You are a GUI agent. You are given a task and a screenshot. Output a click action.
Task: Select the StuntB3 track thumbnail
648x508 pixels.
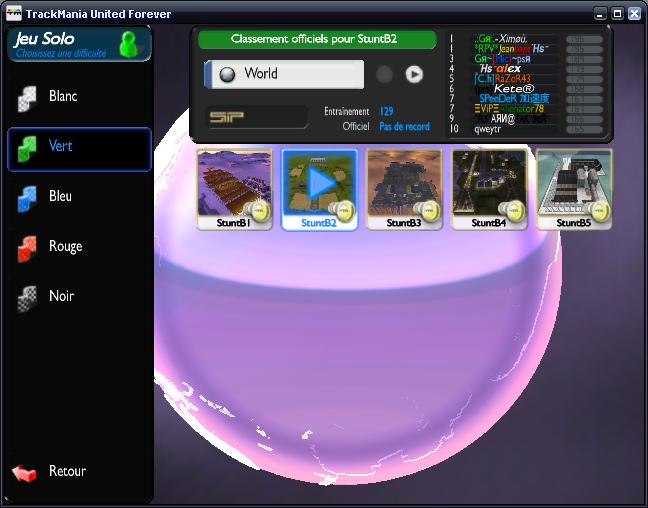click(x=404, y=184)
